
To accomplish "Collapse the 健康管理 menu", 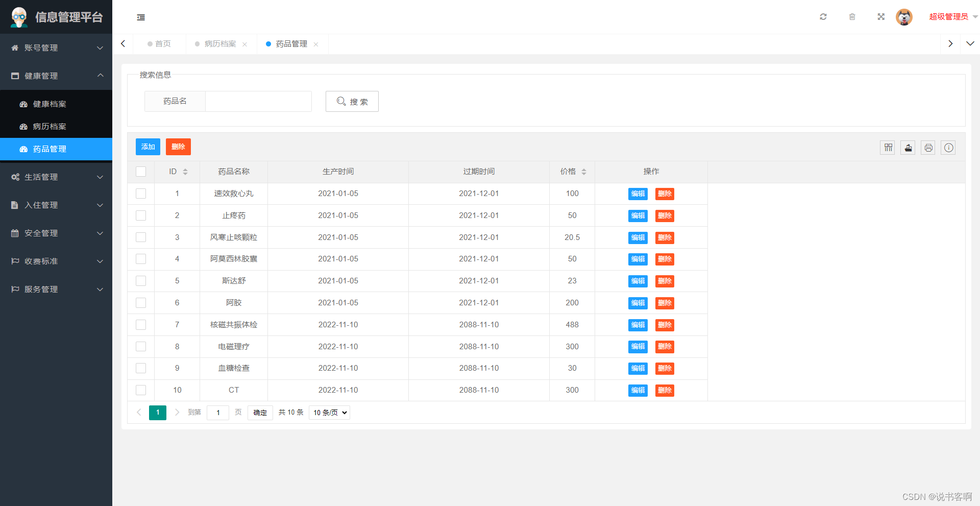I will 56,76.
